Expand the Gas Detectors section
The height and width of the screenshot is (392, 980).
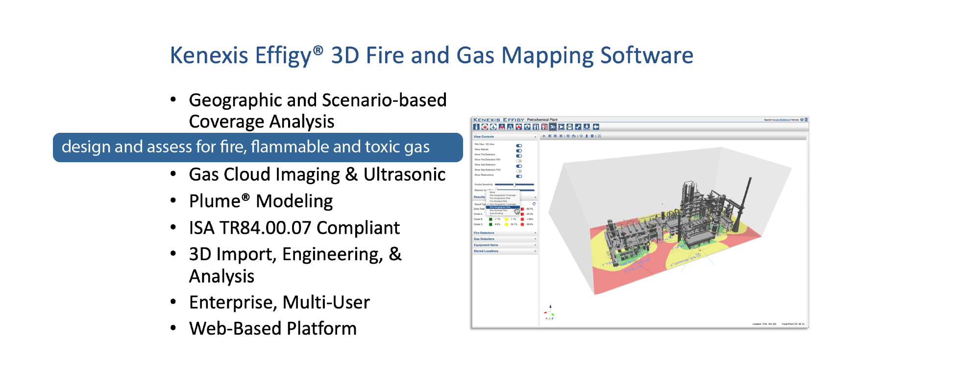click(505, 239)
